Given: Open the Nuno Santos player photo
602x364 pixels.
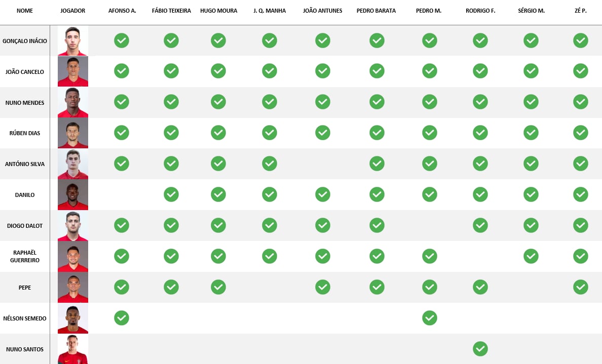Looking at the screenshot, I should pyautogui.click(x=73, y=349).
